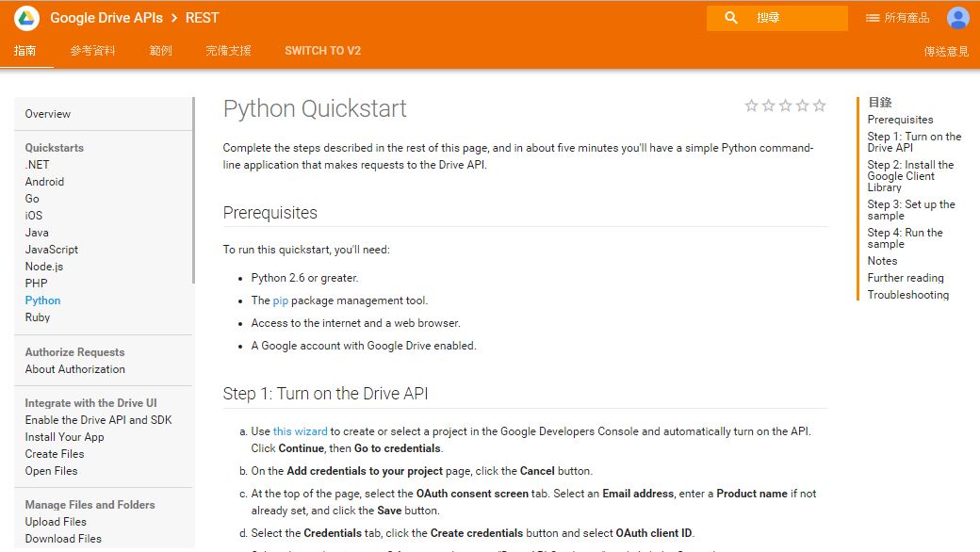Viewport: 980px width, 552px height.
Task: Open the Overview sidebar item
Action: pyautogui.click(x=48, y=114)
